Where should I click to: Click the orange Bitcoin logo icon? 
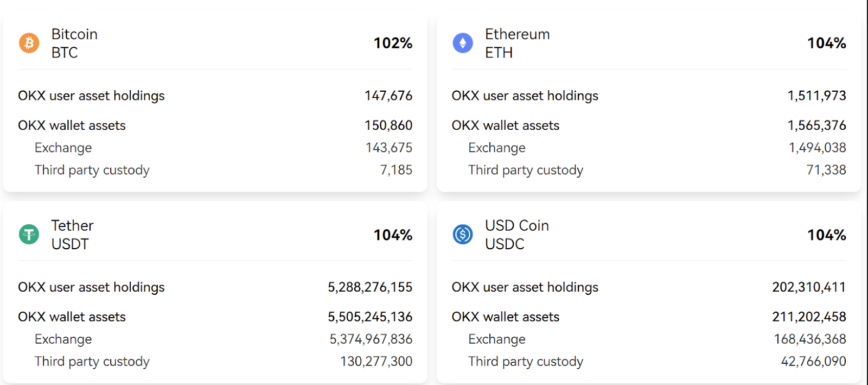[x=29, y=43]
